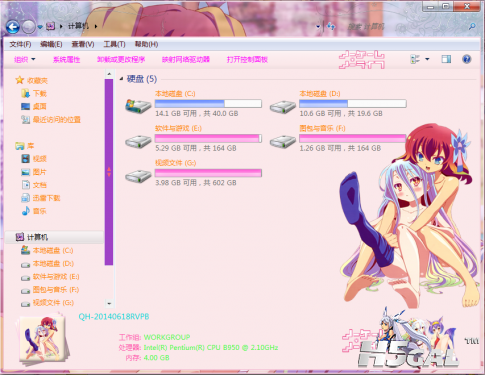Open the 工具(T) menu

click(x=114, y=44)
